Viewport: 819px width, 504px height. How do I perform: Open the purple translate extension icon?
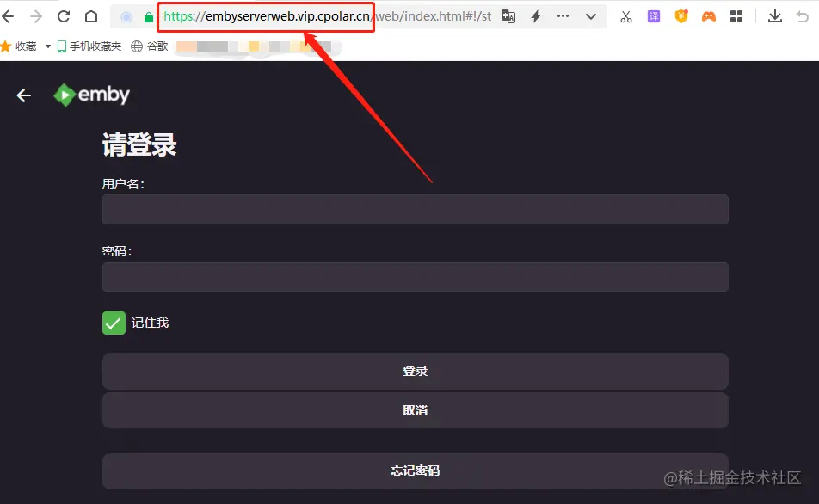point(654,16)
